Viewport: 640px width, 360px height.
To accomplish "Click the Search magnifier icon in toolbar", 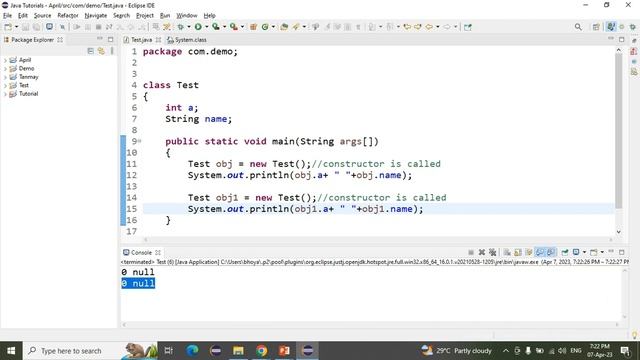I will point(578,27).
